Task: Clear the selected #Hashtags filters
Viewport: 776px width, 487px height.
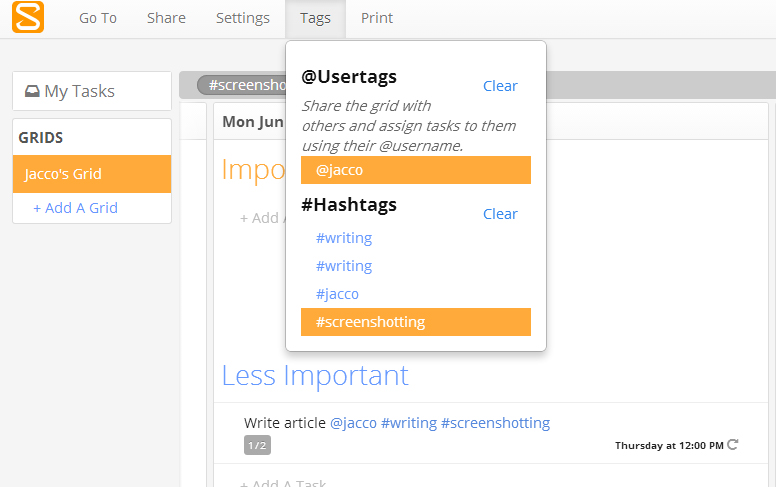Action: pos(500,214)
